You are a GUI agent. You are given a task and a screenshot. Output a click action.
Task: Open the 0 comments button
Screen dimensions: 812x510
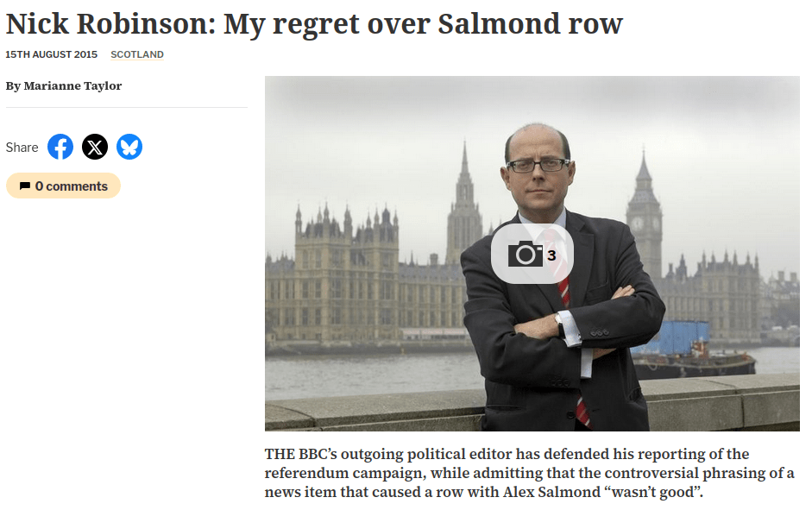[63, 186]
